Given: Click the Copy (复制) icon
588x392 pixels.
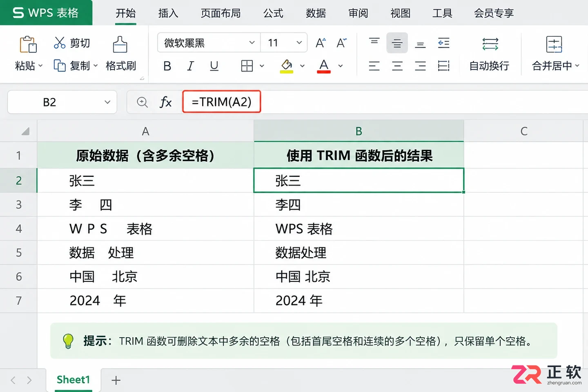Looking at the screenshot, I should [x=60, y=65].
